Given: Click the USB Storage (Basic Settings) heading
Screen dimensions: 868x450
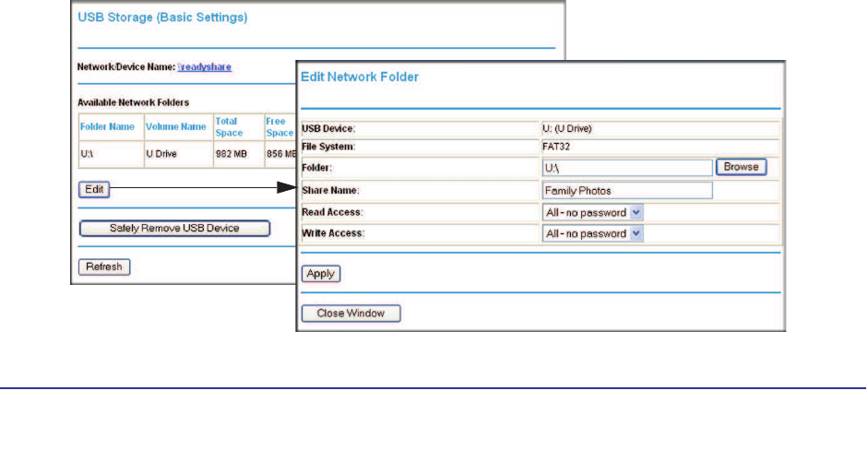Looking at the screenshot, I should [x=162, y=18].
